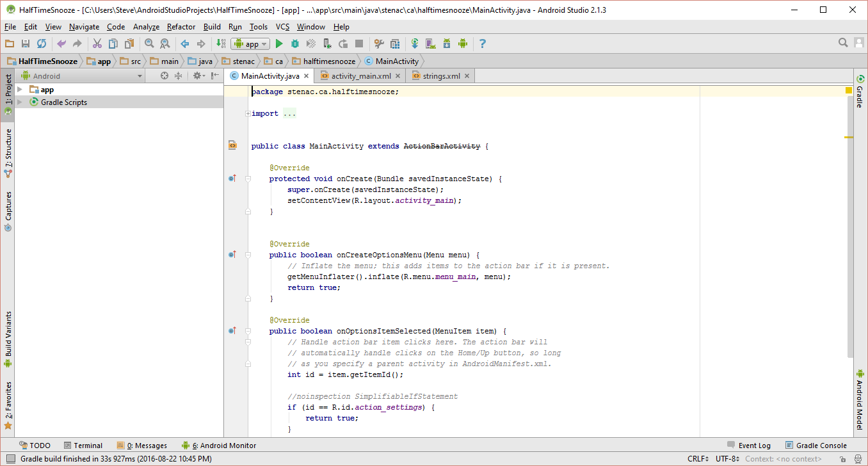Viewport: 868px width, 466px height.
Task: Collapse the onCreateOptionsMenu fold marker
Action: [248, 255]
